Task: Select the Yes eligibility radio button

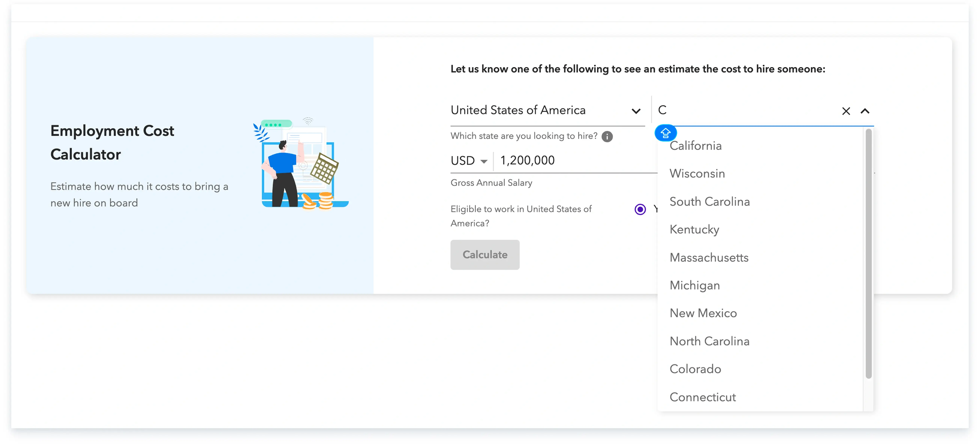Action: pyautogui.click(x=640, y=209)
